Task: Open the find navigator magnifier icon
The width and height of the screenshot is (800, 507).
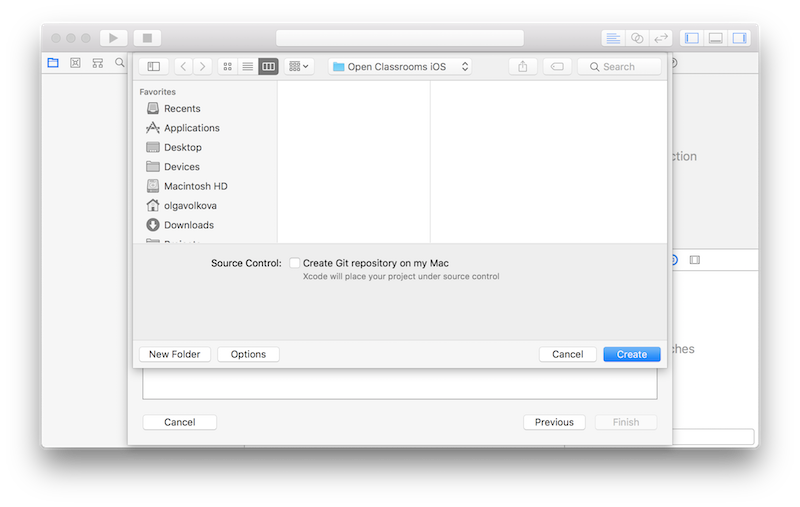Action: pyautogui.click(x=119, y=62)
